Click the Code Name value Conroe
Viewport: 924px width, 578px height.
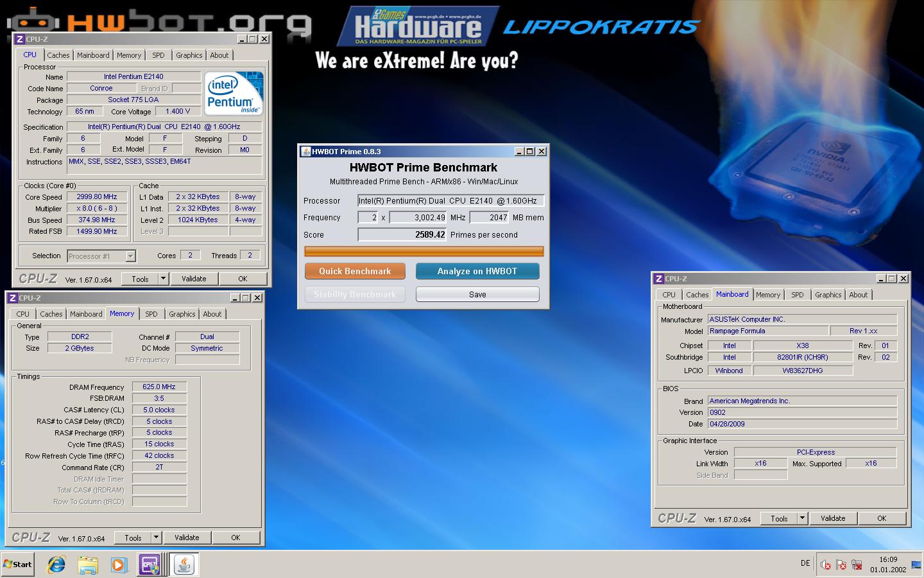click(x=101, y=88)
